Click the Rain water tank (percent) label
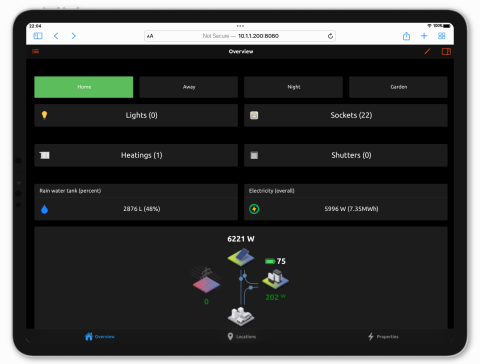480x364 pixels. tap(70, 191)
